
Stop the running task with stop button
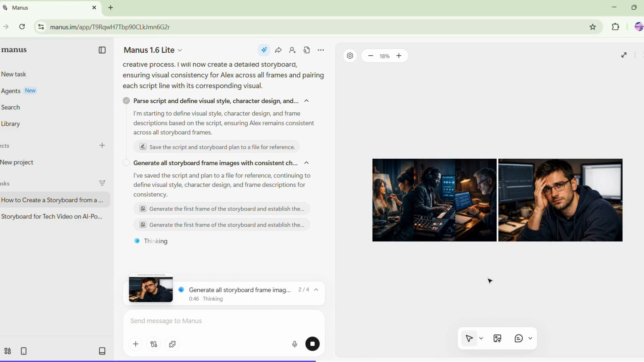pos(312,344)
